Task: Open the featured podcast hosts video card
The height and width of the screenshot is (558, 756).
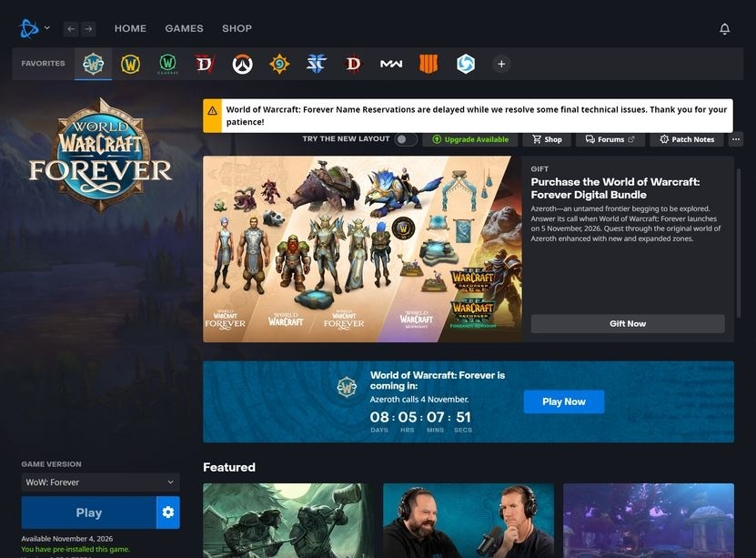Action: [469, 521]
